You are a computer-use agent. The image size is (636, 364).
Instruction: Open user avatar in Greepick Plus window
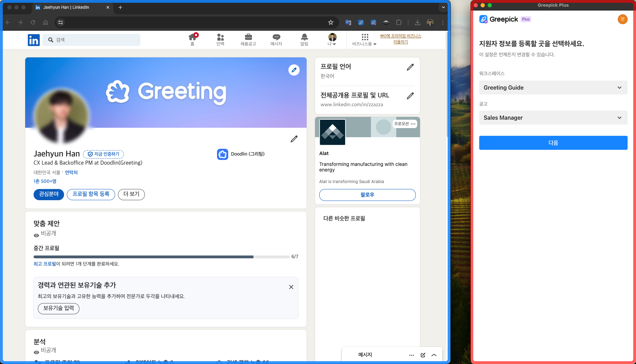point(622,20)
